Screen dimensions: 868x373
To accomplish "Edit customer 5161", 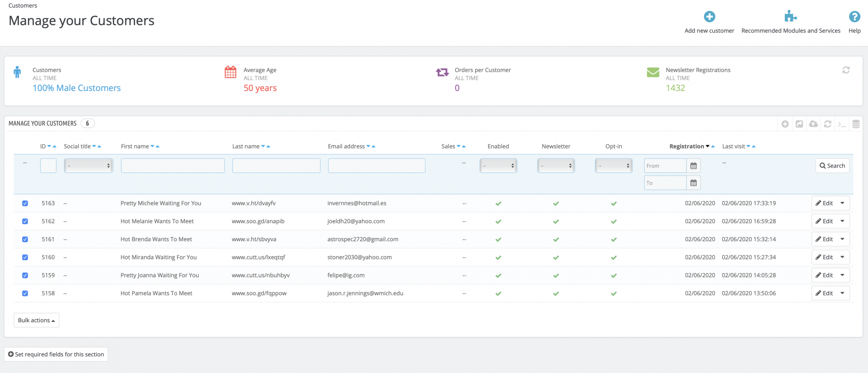I will tap(824, 239).
